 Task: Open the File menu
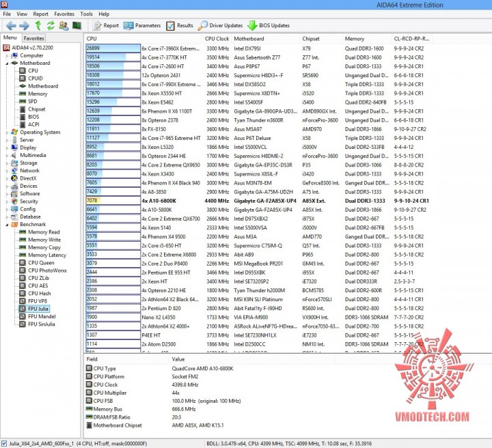coord(7,14)
